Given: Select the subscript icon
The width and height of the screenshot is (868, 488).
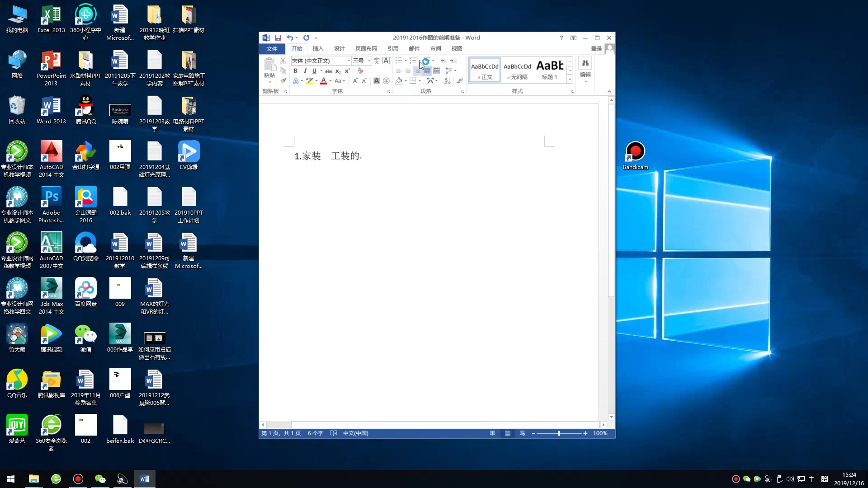Looking at the screenshot, I should click(338, 71).
